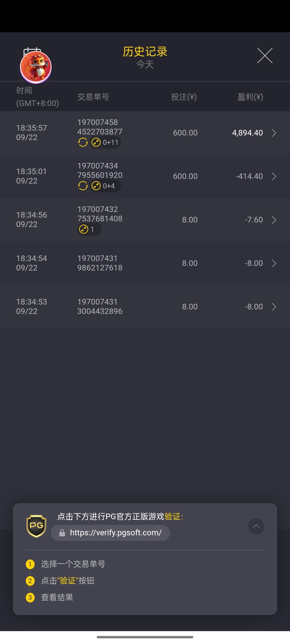Open details arrow for the 18:34:53 record
The image size is (290, 644).
[274, 307]
